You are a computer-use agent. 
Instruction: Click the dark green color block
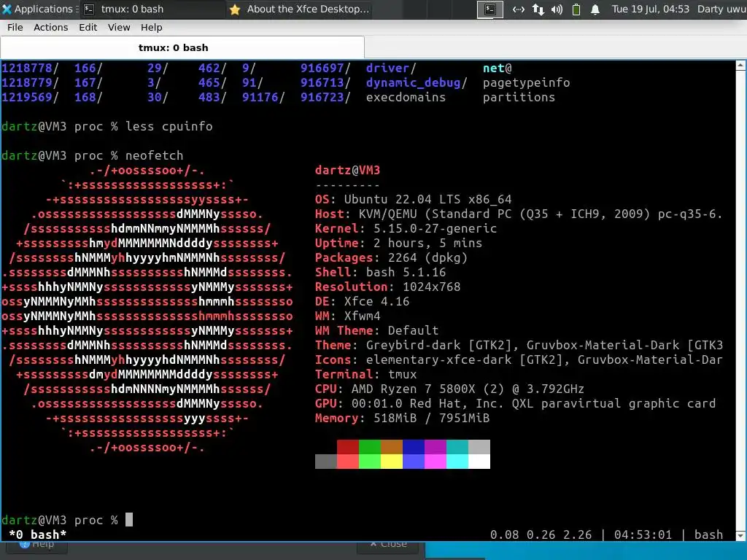(x=370, y=447)
